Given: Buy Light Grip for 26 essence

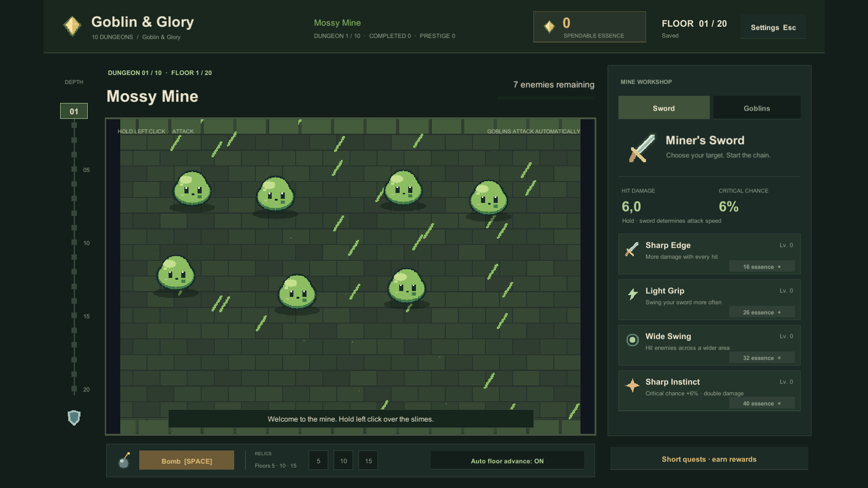Looking at the screenshot, I should 762,312.
